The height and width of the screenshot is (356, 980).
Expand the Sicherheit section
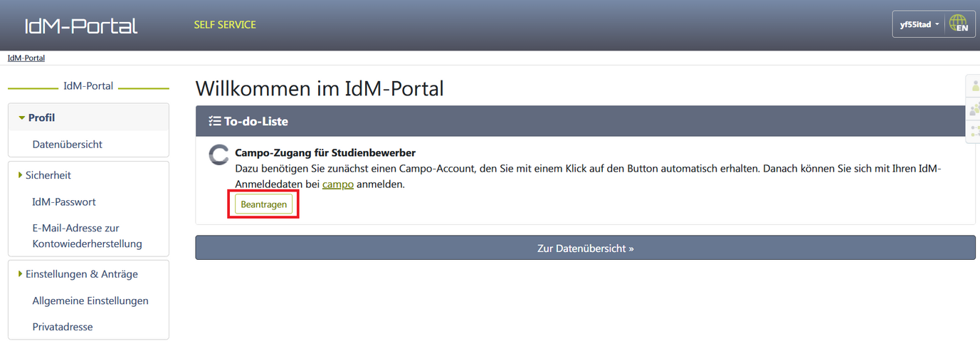[x=48, y=175]
